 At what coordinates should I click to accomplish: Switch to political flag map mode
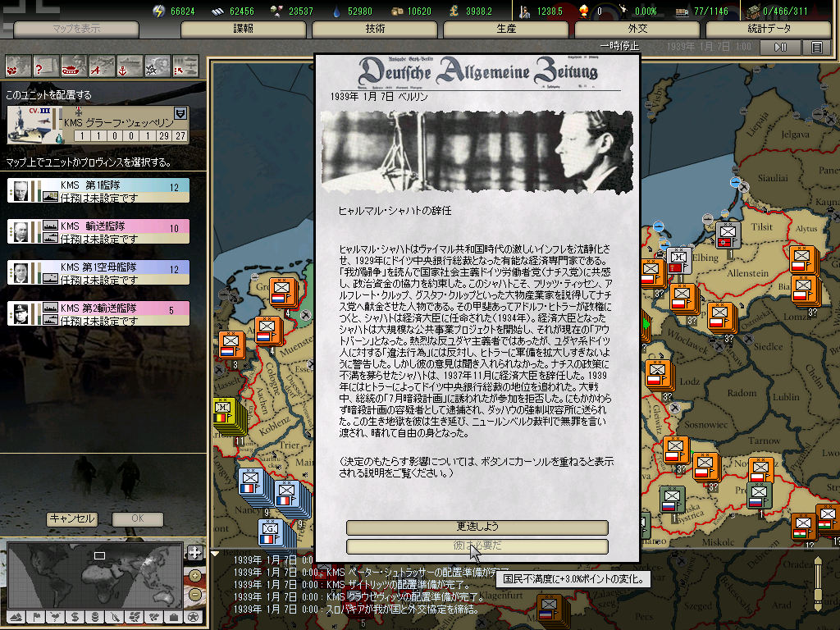click(x=36, y=617)
